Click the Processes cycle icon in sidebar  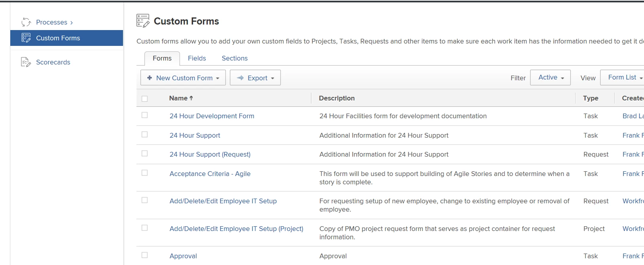26,22
